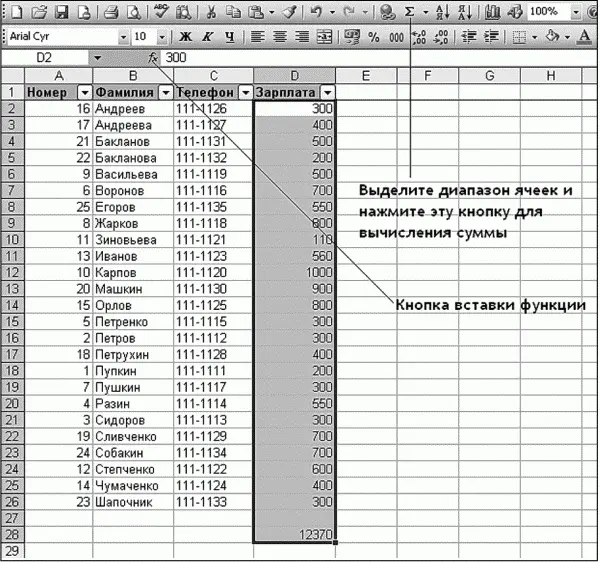Select the total cell containing 12370
Image resolution: width=600 pixels, height=562 pixels.
click(x=295, y=535)
